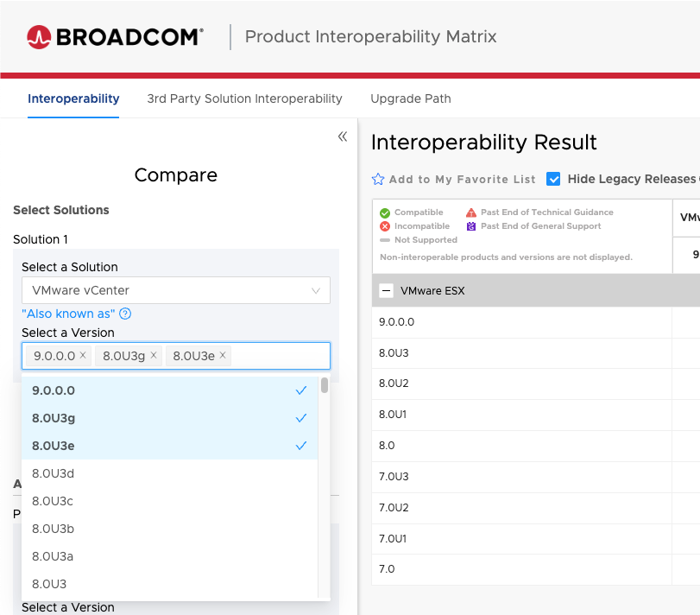Image resolution: width=700 pixels, height=615 pixels.
Task: Toggle Hide Legacy Releases checkbox
Action: tap(554, 179)
